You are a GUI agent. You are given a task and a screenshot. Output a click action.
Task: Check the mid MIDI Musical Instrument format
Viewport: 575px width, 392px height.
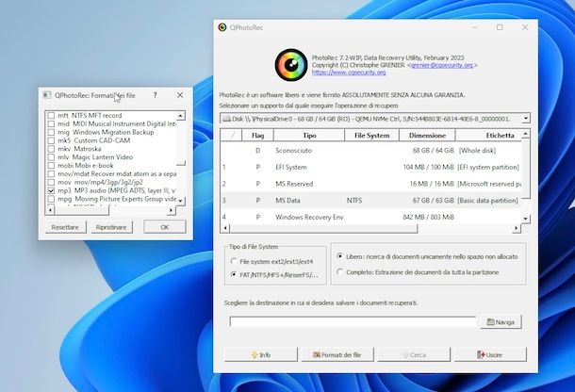51,123
